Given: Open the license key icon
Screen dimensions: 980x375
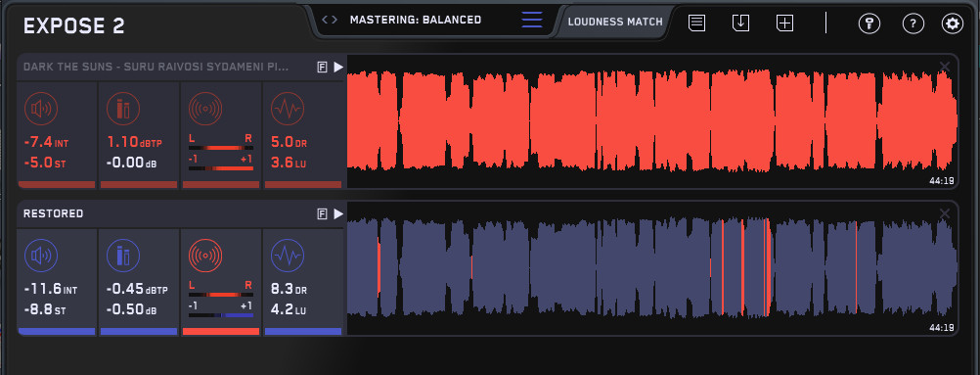Looking at the screenshot, I should 869,23.
